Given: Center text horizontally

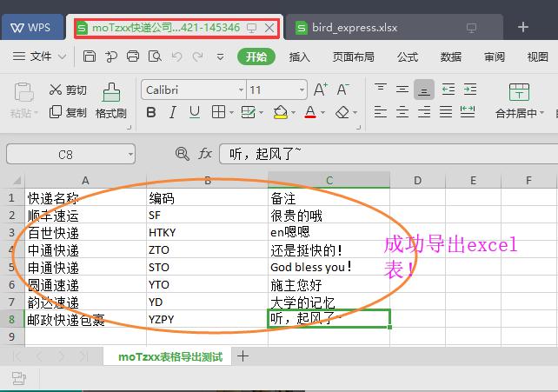Looking at the screenshot, I should (402, 112).
